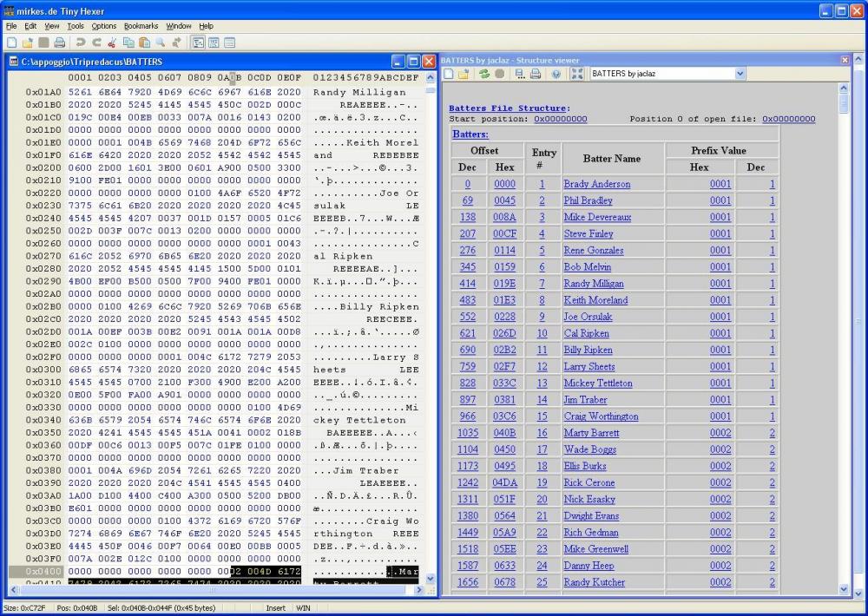Screen dimensions: 868x616
Task: Open the Tools menu
Action: (76, 26)
